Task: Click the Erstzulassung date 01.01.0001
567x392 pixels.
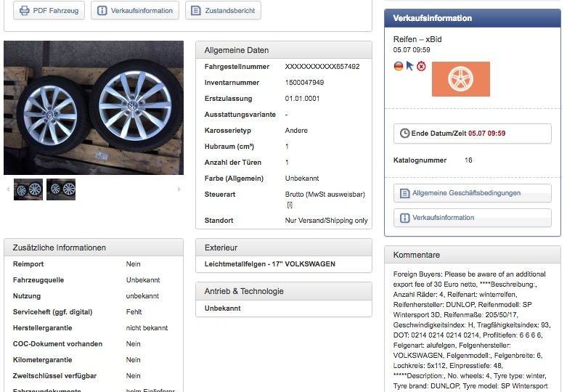Action: pyautogui.click(x=302, y=98)
